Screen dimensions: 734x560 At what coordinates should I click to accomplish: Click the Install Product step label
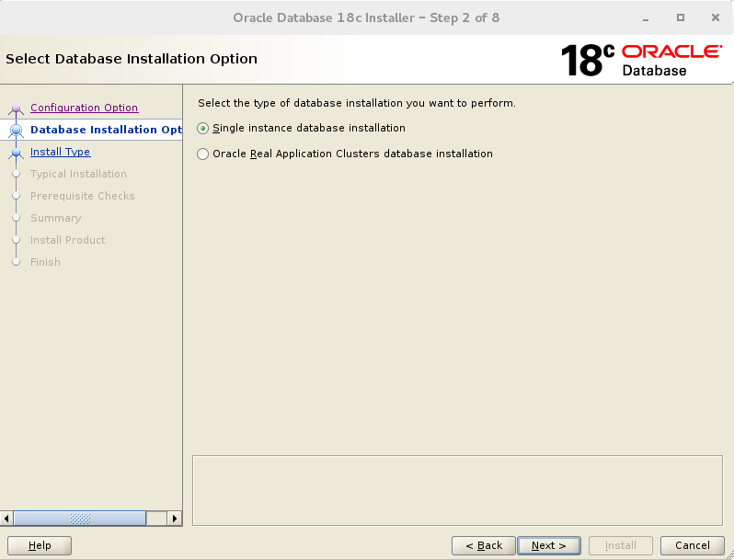68,240
